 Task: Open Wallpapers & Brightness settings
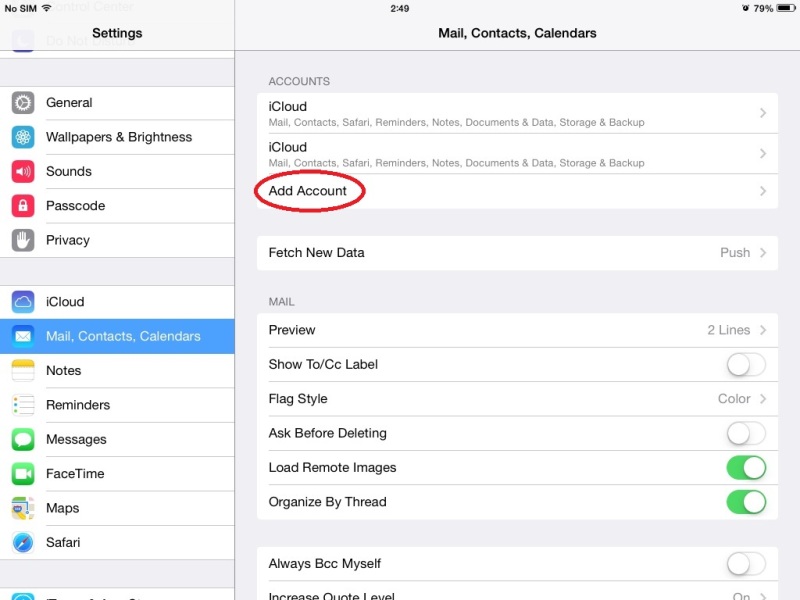117,137
